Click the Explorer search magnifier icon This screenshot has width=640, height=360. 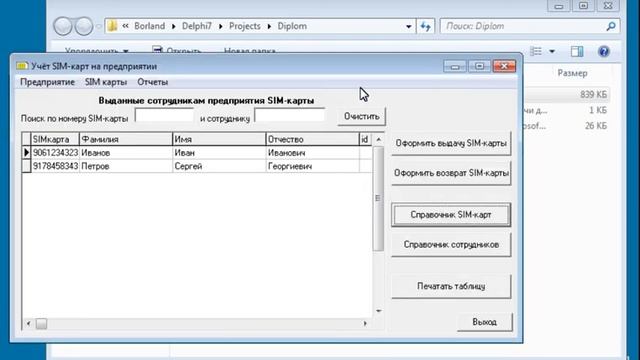pyautogui.click(x=611, y=27)
